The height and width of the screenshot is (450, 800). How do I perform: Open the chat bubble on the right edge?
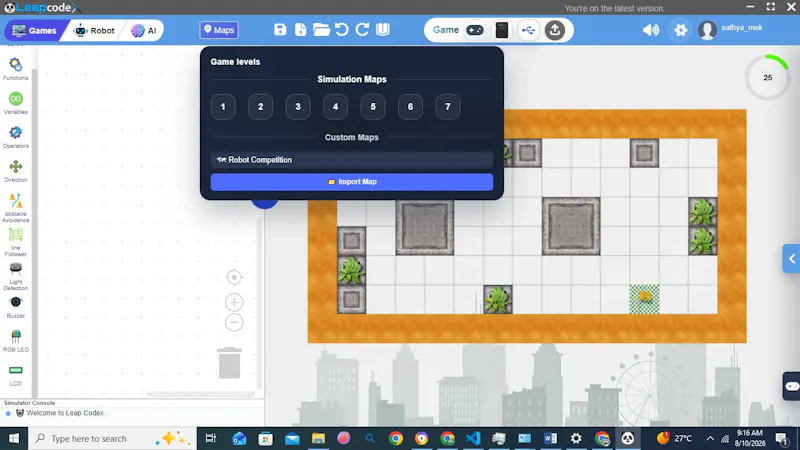[x=792, y=386]
